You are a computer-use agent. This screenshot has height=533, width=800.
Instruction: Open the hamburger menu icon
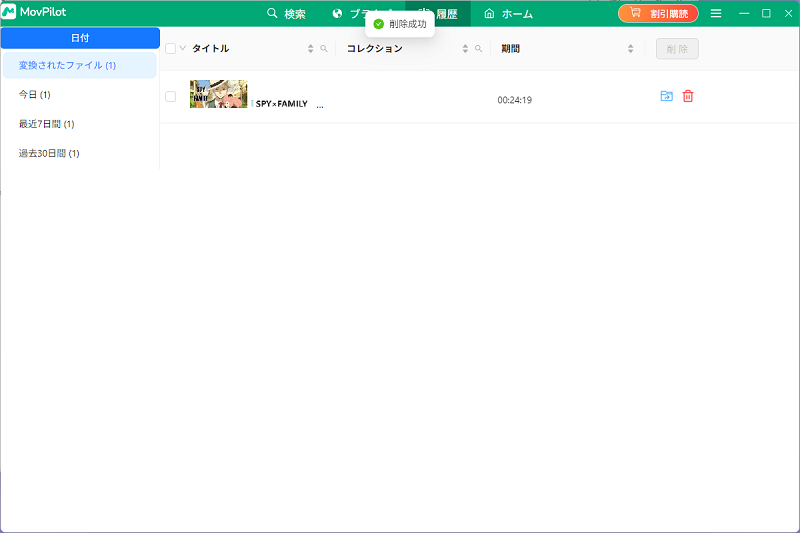[x=716, y=14]
